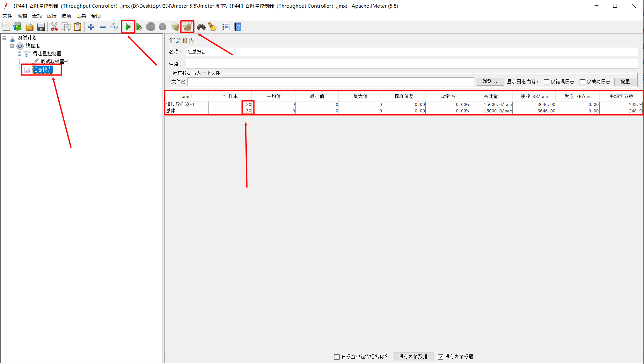Click the Paste clipboard icon
Image resolution: width=644 pixels, height=364 pixels.
click(x=77, y=27)
